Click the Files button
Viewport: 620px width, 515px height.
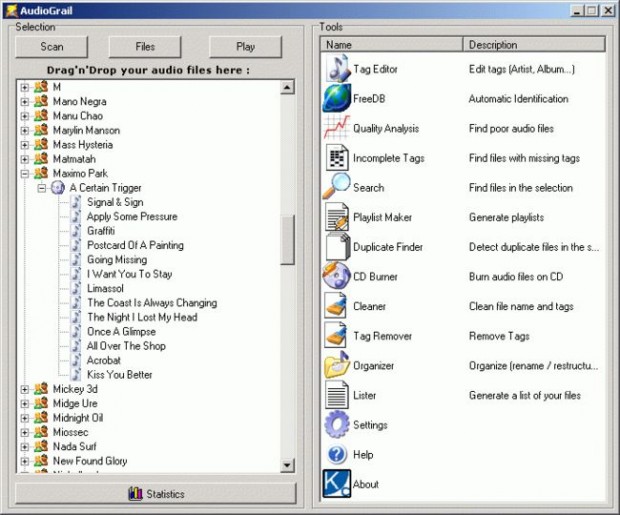145,47
